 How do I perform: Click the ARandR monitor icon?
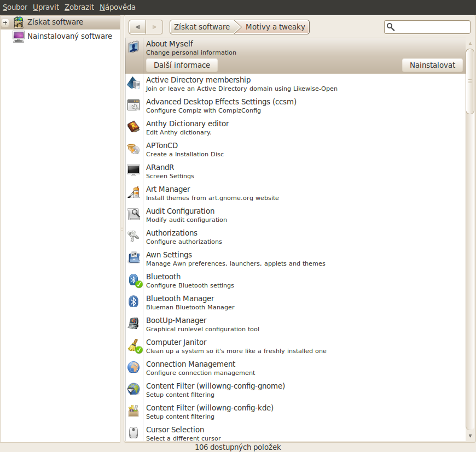[x=133, y=171]
